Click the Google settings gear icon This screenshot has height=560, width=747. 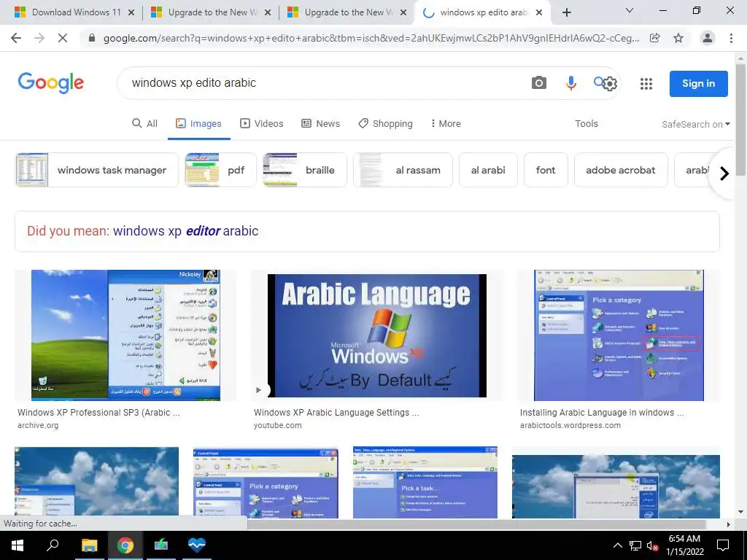tap(609, 84)
